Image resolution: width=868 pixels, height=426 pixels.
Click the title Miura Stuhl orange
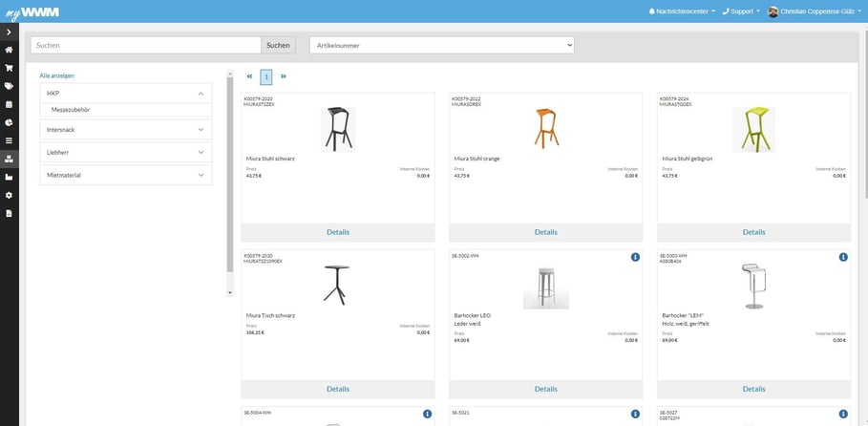pyautogui.click(x=477, y=159)
